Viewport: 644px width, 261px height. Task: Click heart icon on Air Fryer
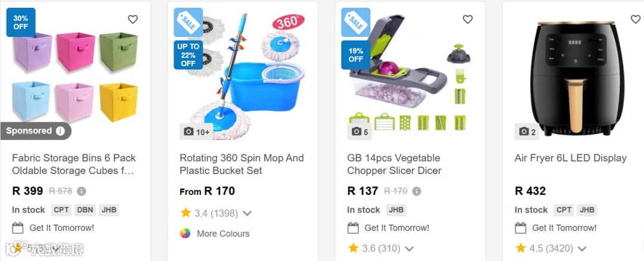coord(635,20)
